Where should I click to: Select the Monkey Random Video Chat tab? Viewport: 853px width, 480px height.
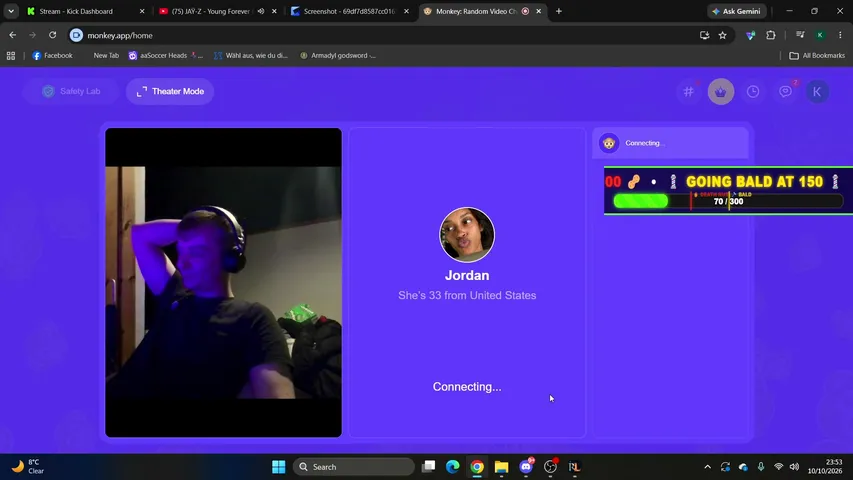click(x=476, y=11)
